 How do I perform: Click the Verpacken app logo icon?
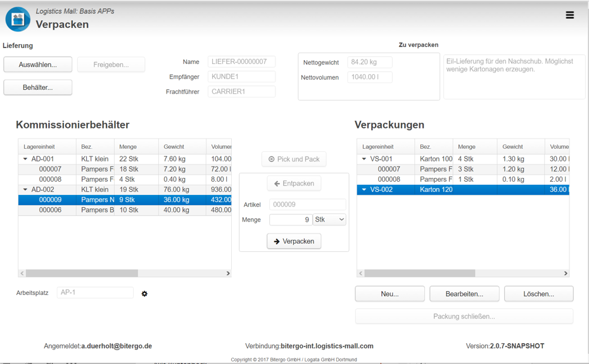18,19
